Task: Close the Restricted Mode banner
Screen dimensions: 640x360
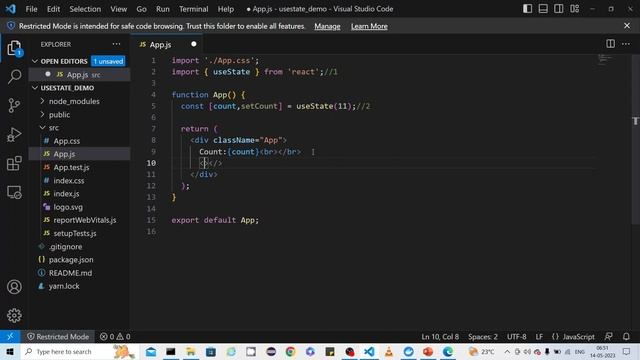Action: click(x=627, y=26)
